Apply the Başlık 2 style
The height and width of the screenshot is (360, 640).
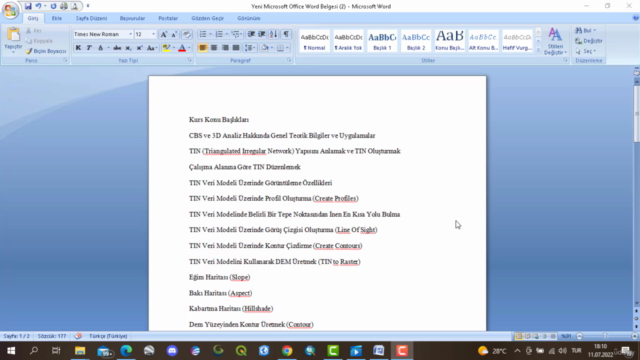416,41
